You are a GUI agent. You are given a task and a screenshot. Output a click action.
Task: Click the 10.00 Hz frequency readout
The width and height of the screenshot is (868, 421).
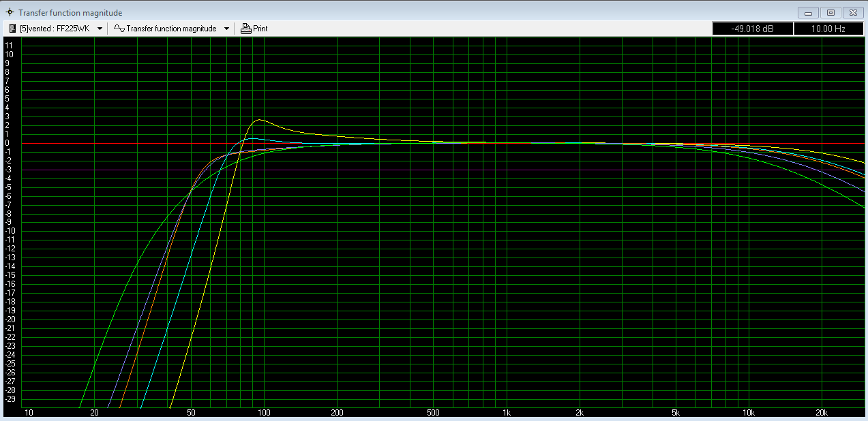coord(829,29)
